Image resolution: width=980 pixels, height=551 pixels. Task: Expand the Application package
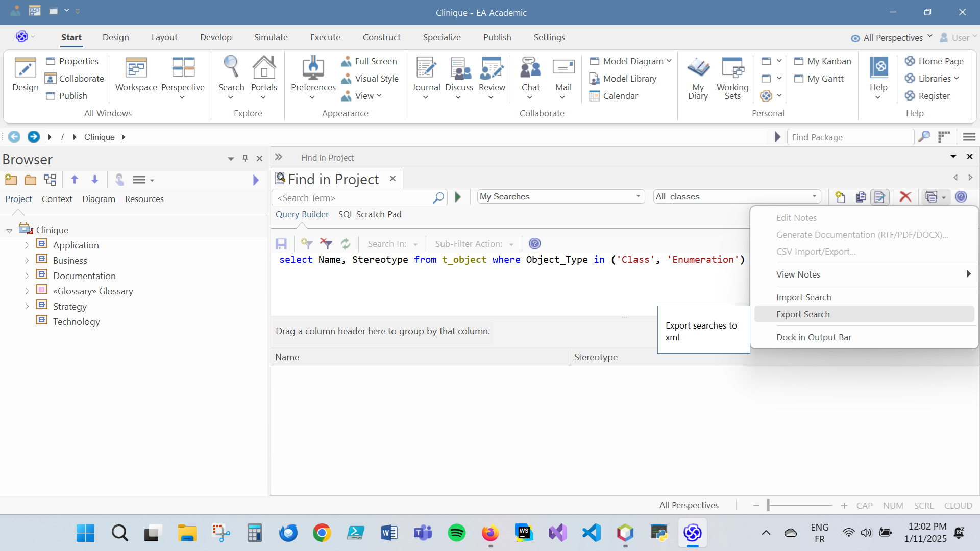coord(27,245)
